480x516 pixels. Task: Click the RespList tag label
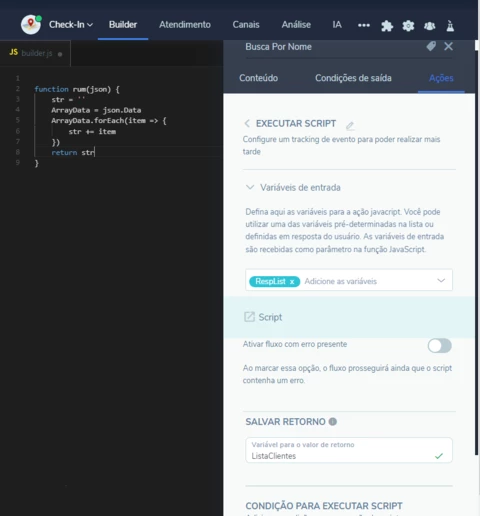pos(270,281)
